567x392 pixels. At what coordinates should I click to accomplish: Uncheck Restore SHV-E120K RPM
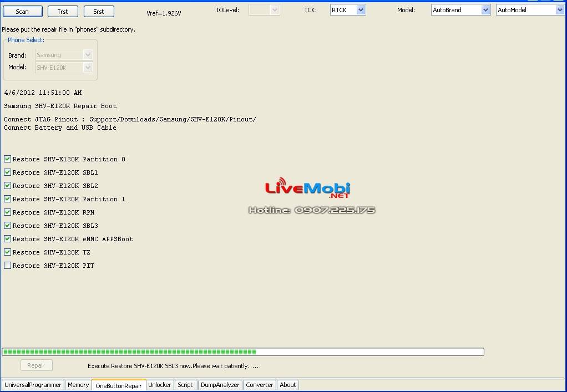tap(8, 212)
